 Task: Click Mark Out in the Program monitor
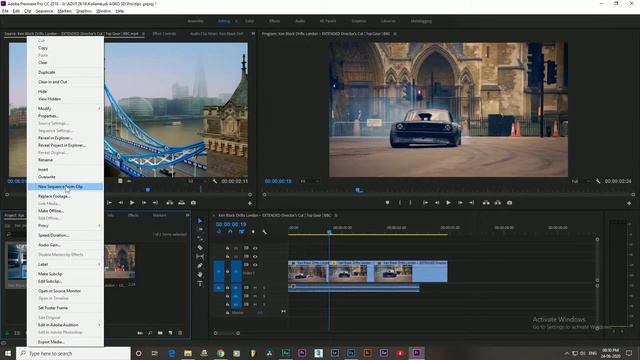click(x=410, y=202)
